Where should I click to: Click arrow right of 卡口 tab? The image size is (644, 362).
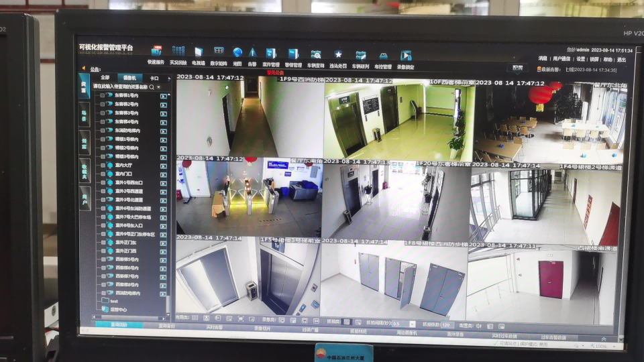pyautogui.click(x=168, y=78)
